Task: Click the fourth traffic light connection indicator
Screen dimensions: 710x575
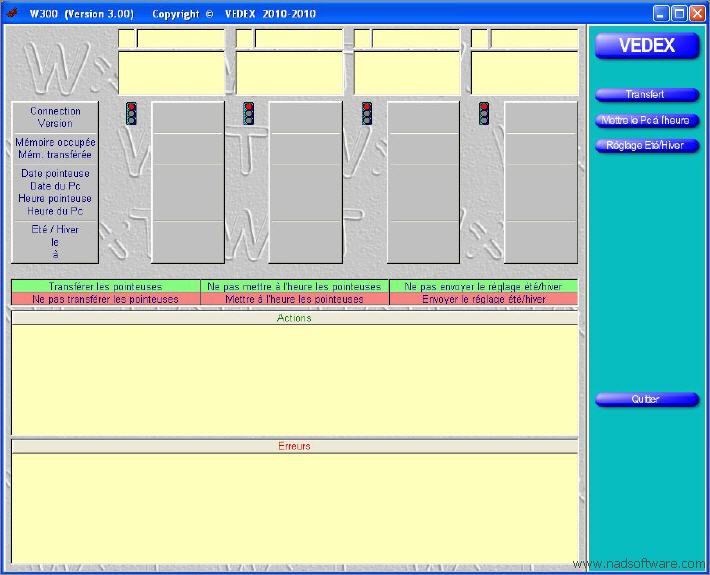Action: point(484,113)
